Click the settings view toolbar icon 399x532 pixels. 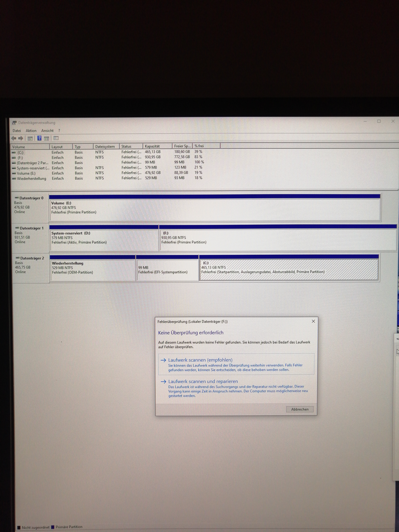(56, 138)
